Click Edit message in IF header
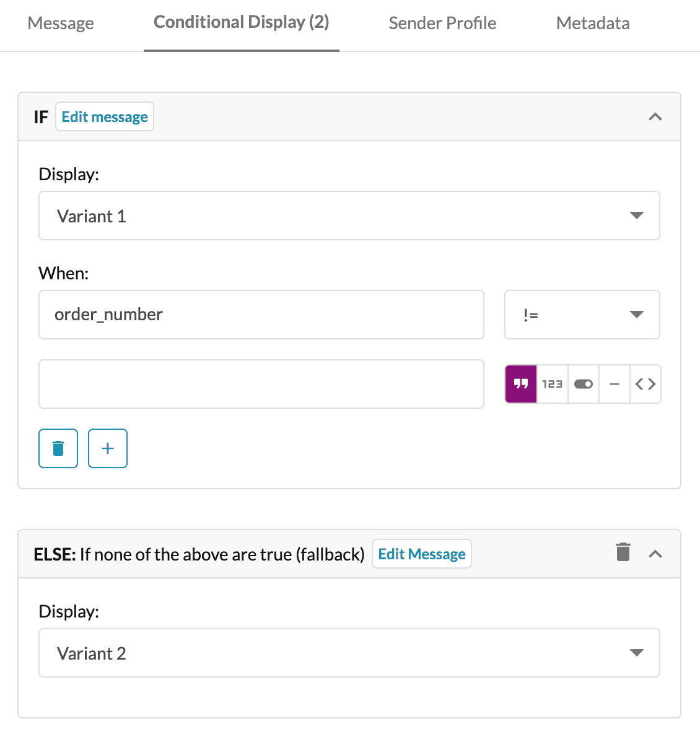This screenshot has width=700, height=742. [105, 116]
